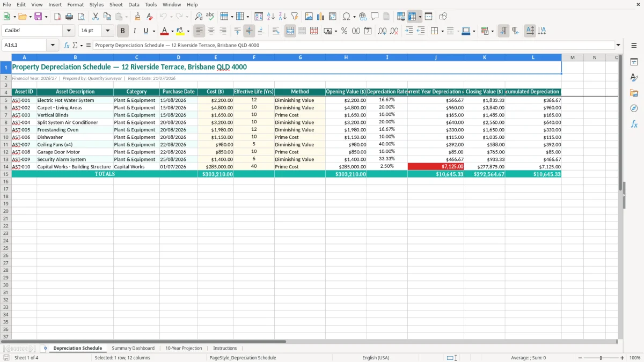This screenshot has height=362, width=644.
Task: Toggle align left
Action: (x=199, y=31)
